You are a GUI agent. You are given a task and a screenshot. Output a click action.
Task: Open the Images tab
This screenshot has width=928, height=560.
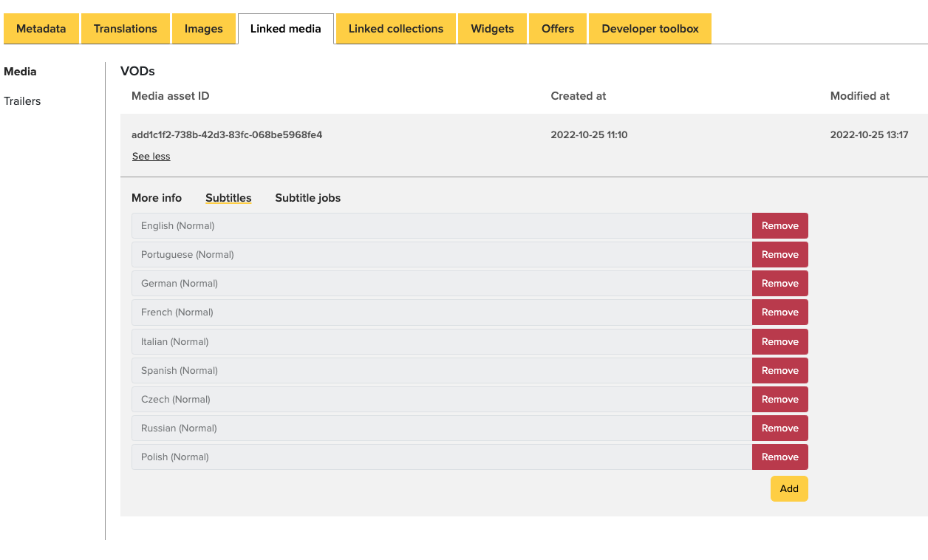tap(204, 29)
